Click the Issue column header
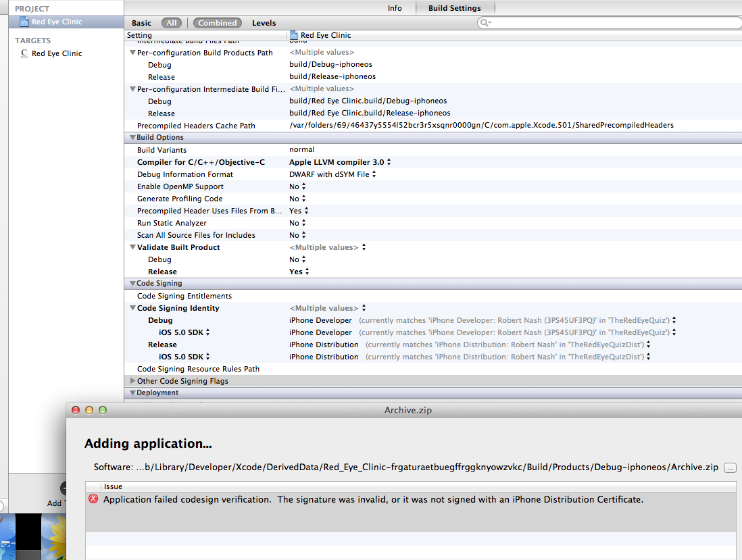Screen dimensions: 742x560 pos(419,486)
